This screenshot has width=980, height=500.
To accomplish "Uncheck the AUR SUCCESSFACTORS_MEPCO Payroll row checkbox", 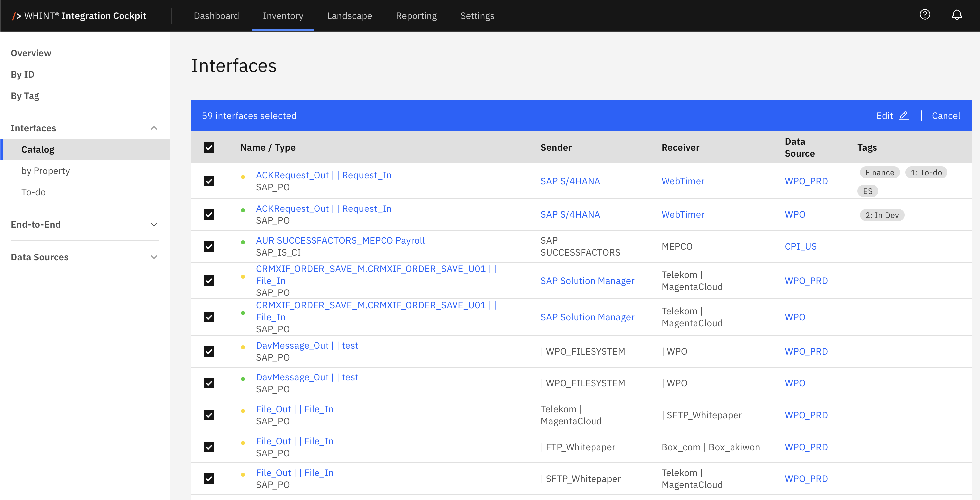I will (x=209, y=246).
